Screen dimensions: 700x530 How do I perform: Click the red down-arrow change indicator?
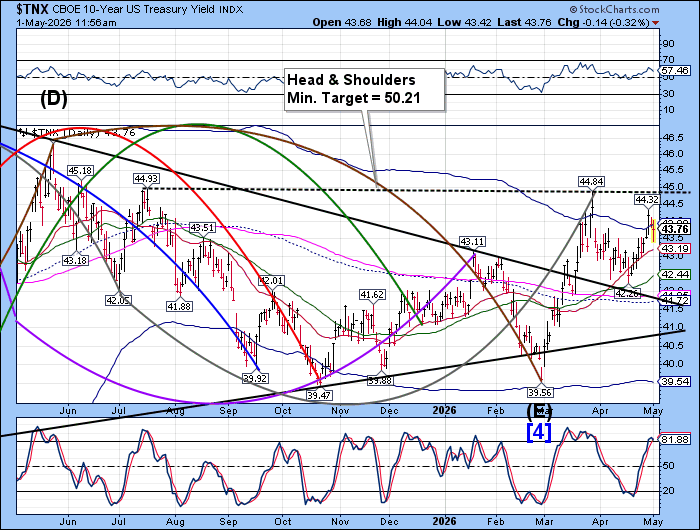point(655,23)
